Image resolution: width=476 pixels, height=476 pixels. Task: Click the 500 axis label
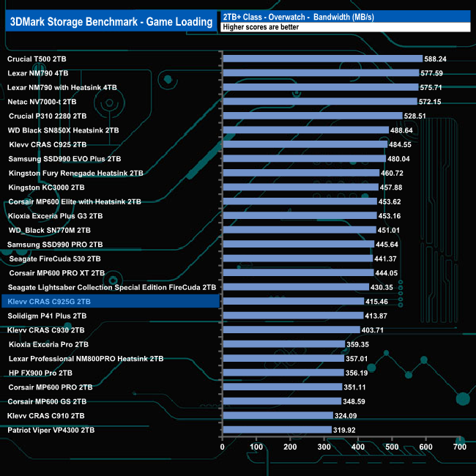click(392, 447)
